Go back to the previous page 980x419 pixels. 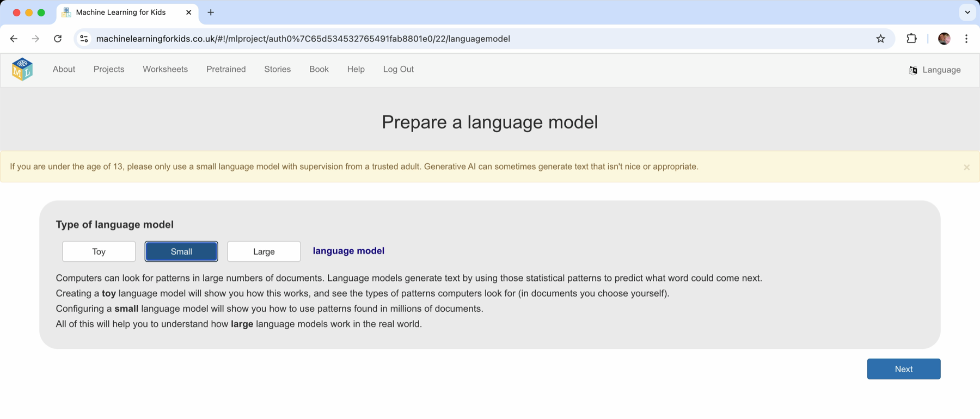14,39
